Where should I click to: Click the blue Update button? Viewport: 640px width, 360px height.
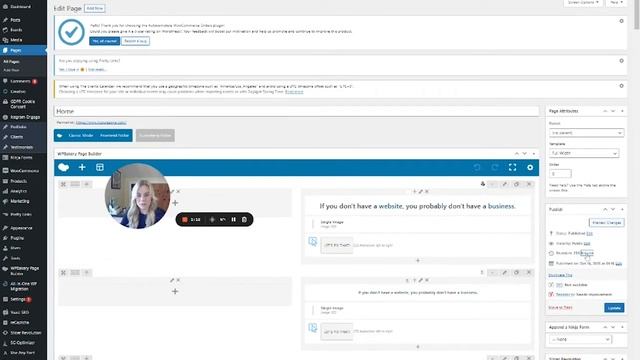pos(614,308)
